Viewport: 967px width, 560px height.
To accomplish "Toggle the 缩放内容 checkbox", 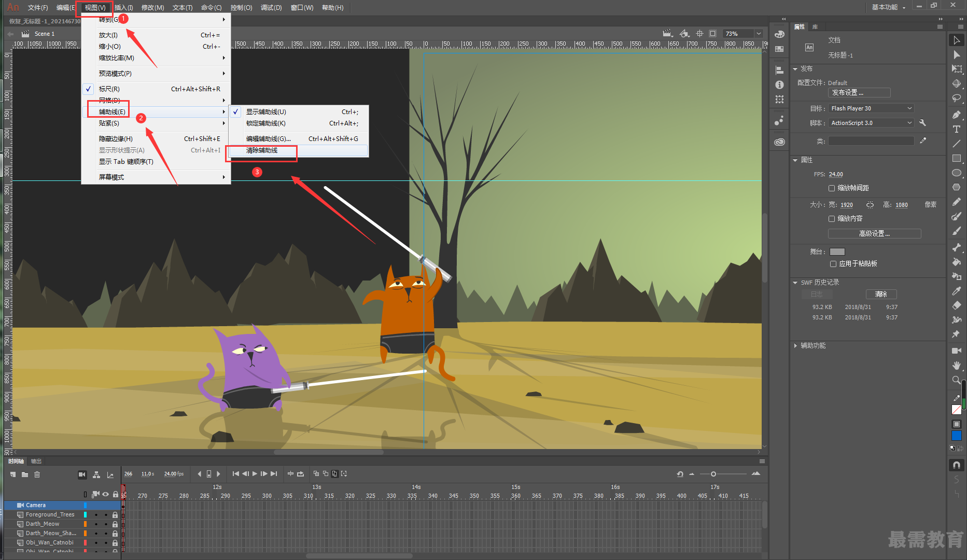I will [x=832, y=219].
